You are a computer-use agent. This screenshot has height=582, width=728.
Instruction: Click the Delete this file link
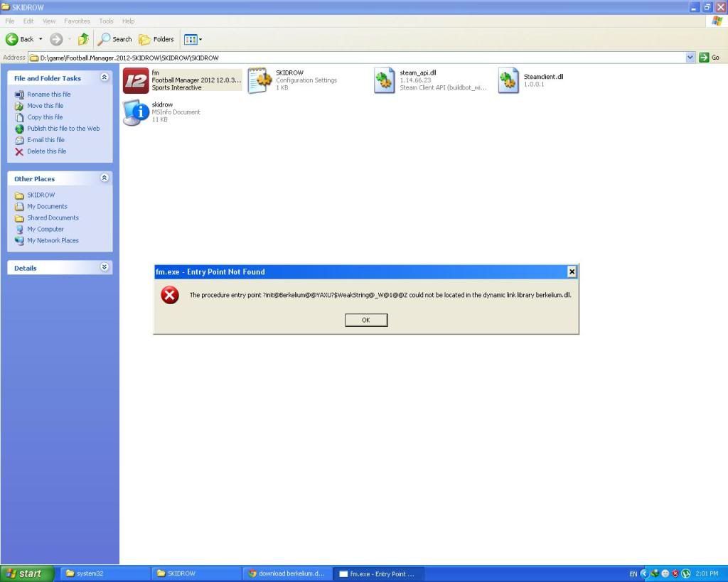(46, 151)
